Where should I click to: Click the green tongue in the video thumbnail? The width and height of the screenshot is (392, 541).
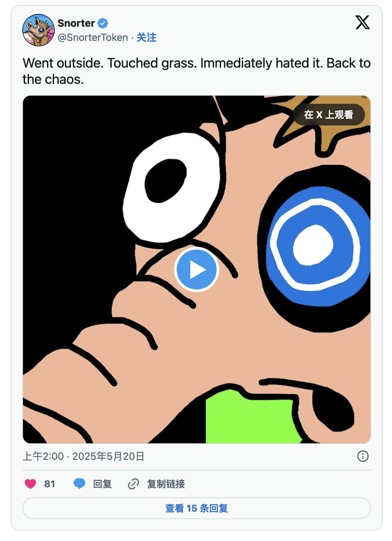pyautogui.click(x=250, y=419)
